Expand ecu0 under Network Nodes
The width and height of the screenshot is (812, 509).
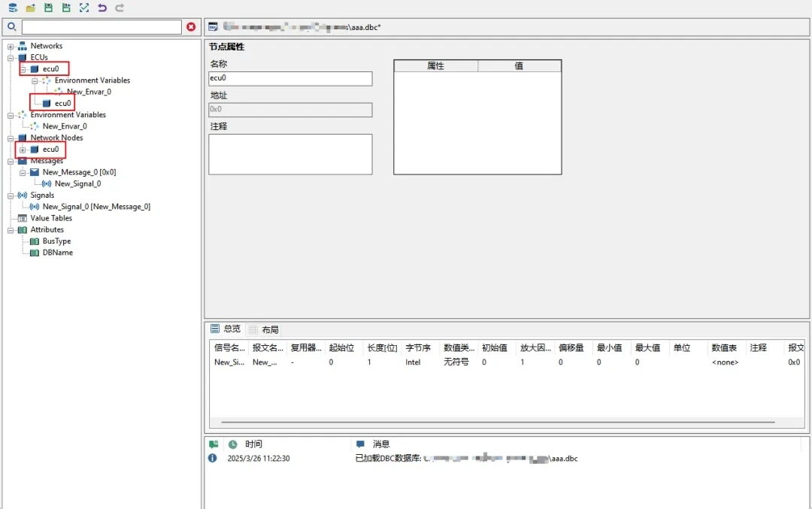[x=23, y=150]
